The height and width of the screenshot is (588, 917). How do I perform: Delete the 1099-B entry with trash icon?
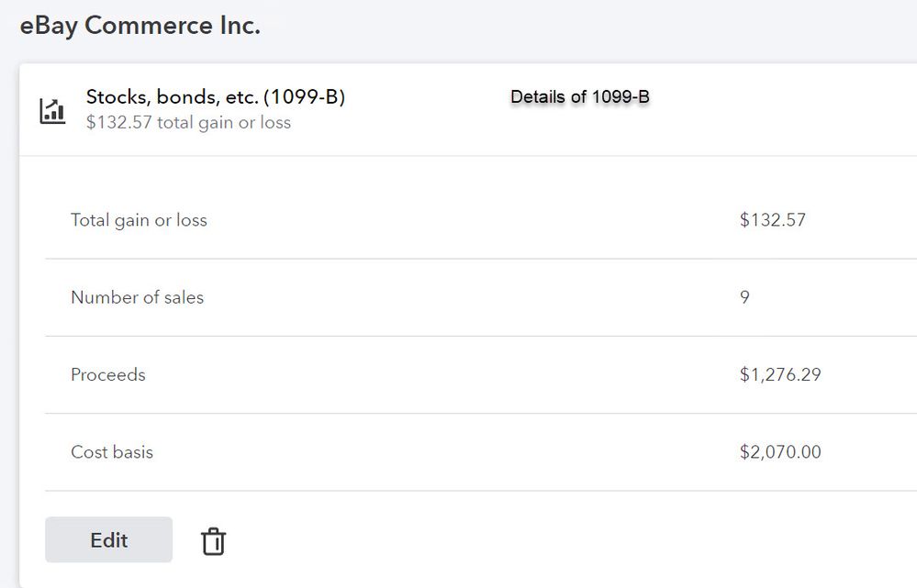(214, 540)
